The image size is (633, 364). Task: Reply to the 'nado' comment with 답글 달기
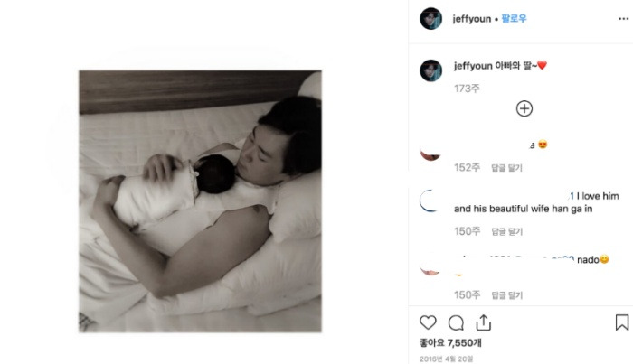coord(506,295)
